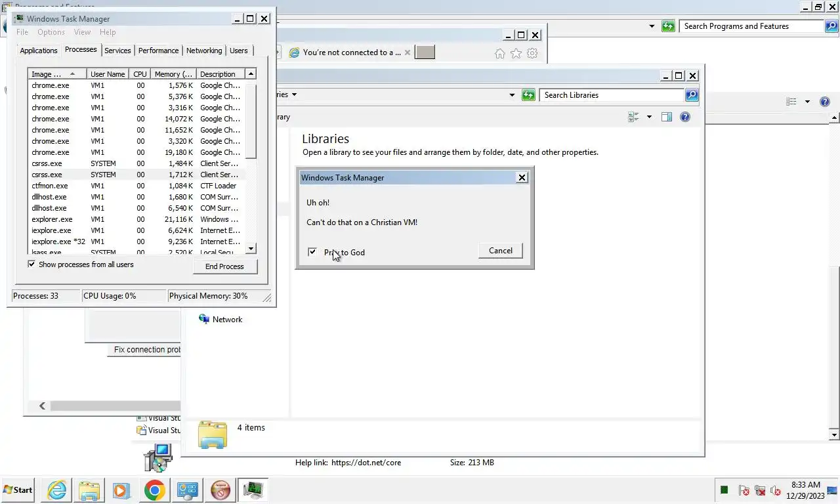
Task: Toggle the Pray to God checkbox
Action: (312, 252)
